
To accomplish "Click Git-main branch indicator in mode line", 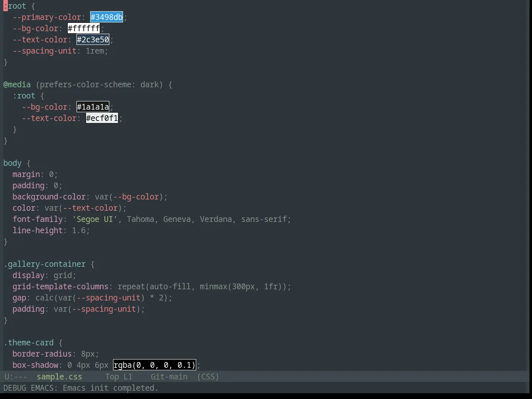I will pos(169,377).
